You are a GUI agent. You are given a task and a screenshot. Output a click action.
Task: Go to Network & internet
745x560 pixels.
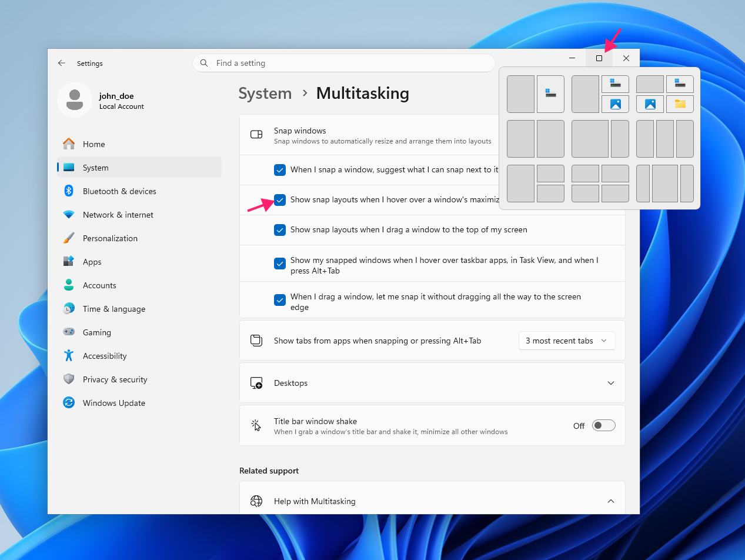(x=139, y=215)
